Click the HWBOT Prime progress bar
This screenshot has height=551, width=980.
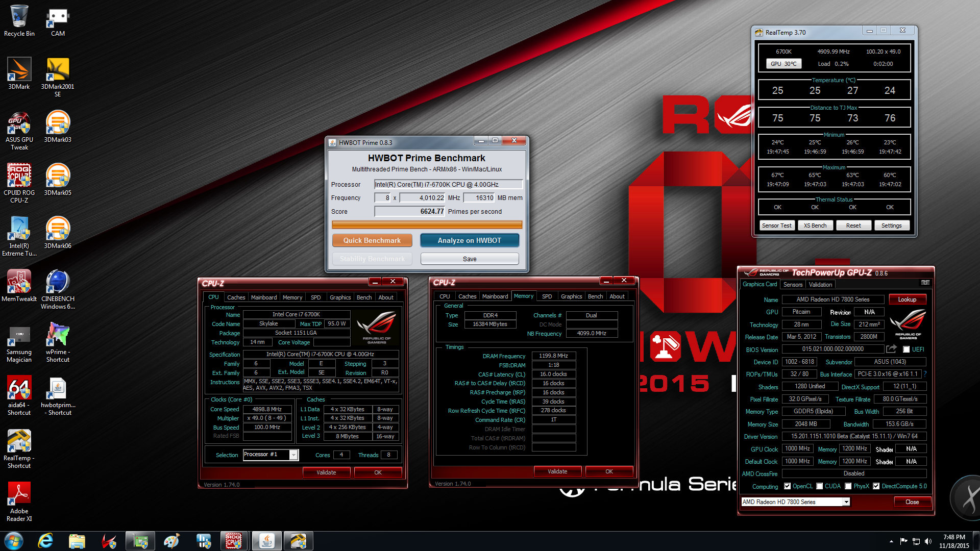tap(427, 225)
